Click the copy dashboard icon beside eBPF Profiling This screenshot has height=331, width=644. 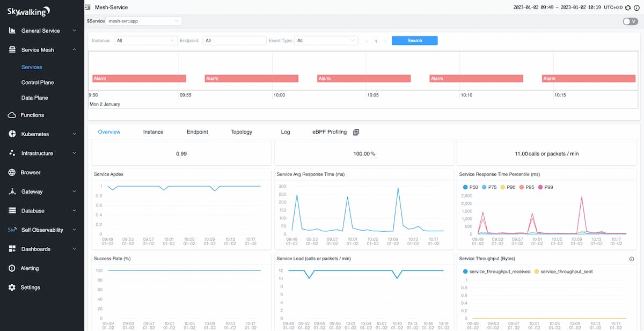(355, 131)
